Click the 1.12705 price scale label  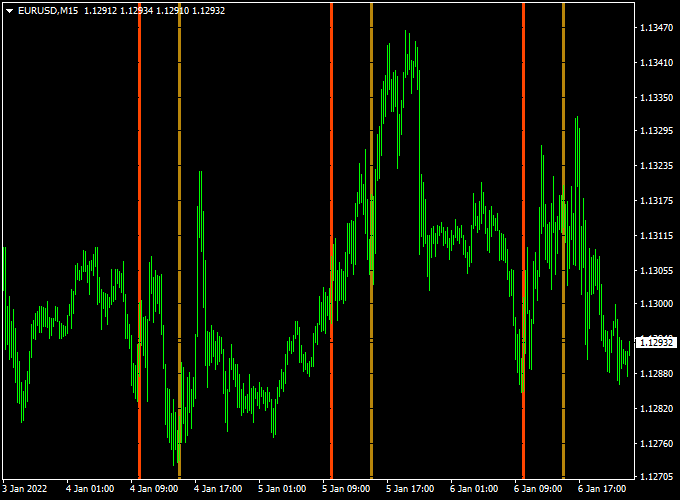tap(657, 477)
